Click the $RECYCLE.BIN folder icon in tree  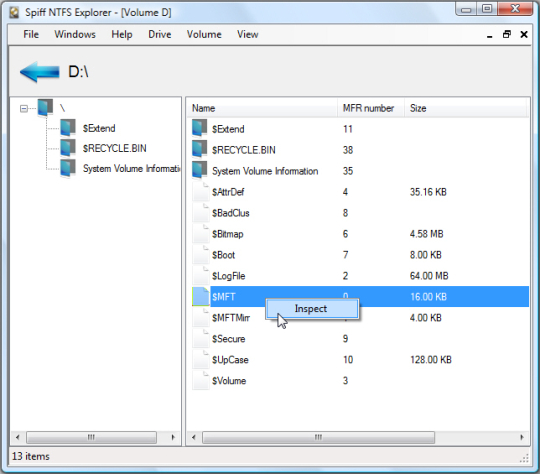click(68, 148)
